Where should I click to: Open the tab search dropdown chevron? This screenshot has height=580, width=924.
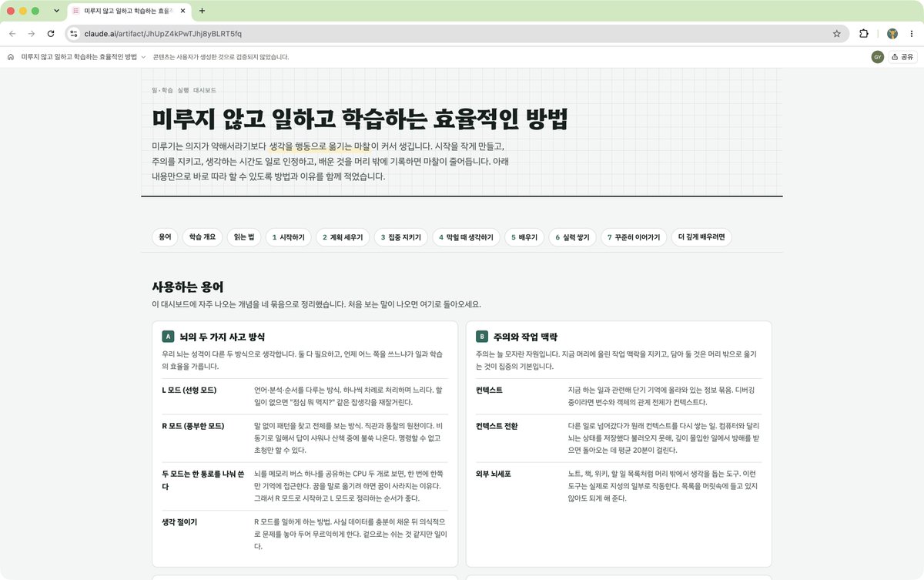56,11
